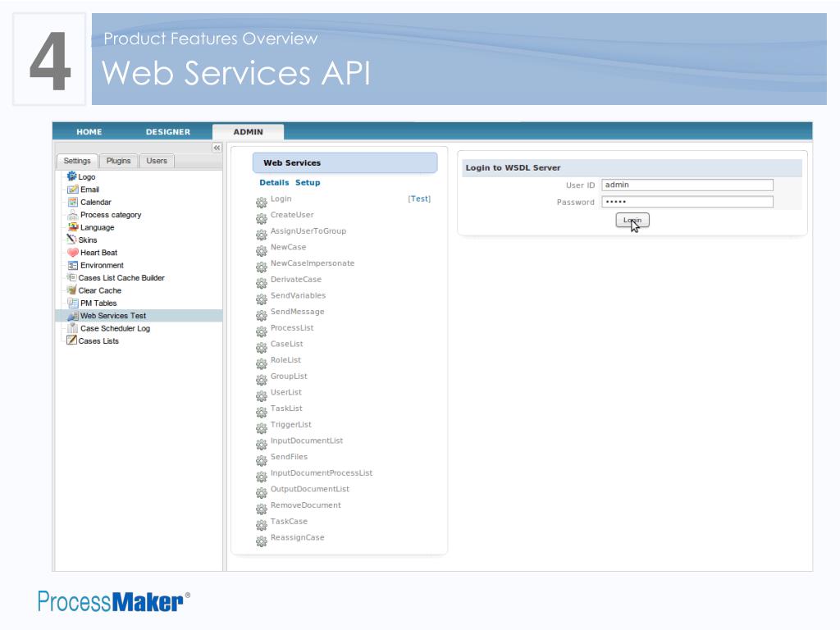Click the Calendar icon in settings
Image resolution: width=840 pixels, height=630 pixels.
[x=73, y=202]
